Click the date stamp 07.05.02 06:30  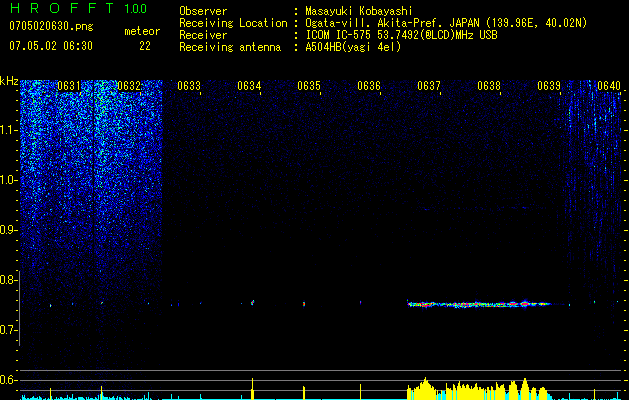(51, 46)
